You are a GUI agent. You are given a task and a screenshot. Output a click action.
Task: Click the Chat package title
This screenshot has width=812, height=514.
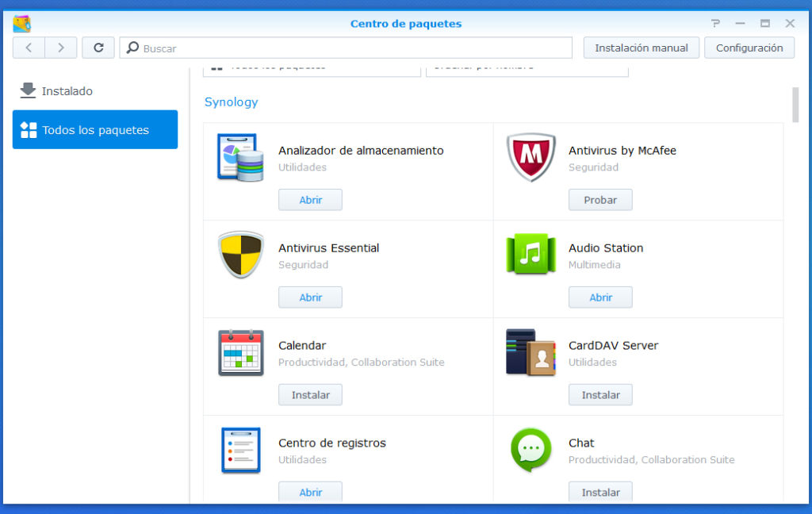click(x=581, y=443)
